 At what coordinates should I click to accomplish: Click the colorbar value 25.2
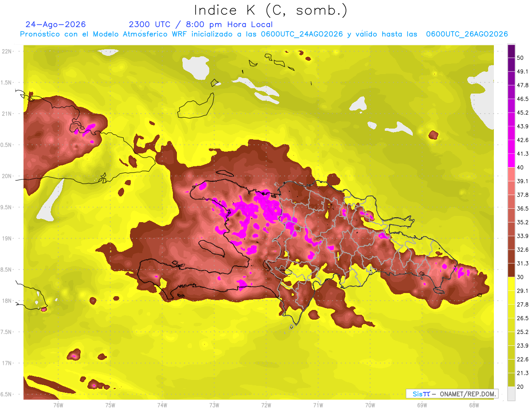pyautogui.click(x=523, y=332)
